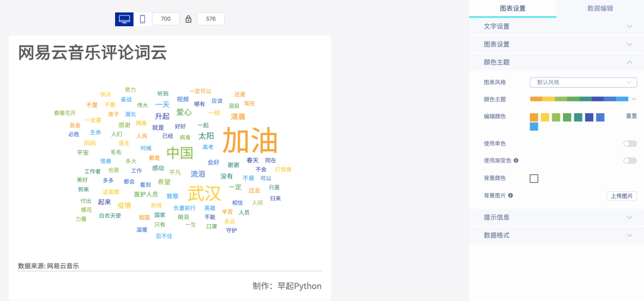Edit the light blue color swatch
This screenshot has width=644, height=301.
pos(534,126)
